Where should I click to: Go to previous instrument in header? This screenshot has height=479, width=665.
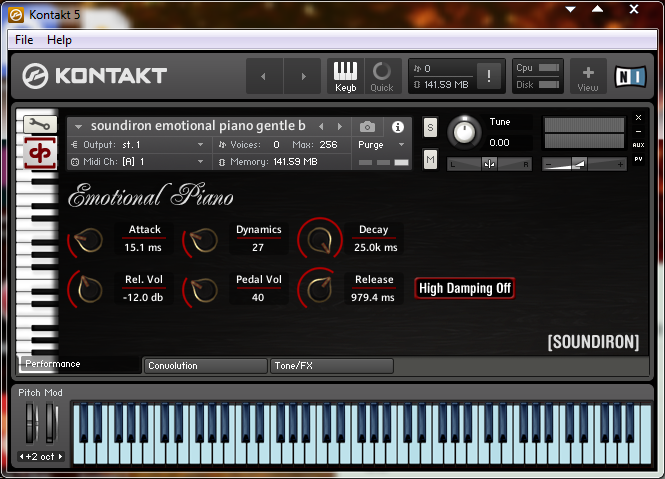pyautogui.click(x=263, y=76)
